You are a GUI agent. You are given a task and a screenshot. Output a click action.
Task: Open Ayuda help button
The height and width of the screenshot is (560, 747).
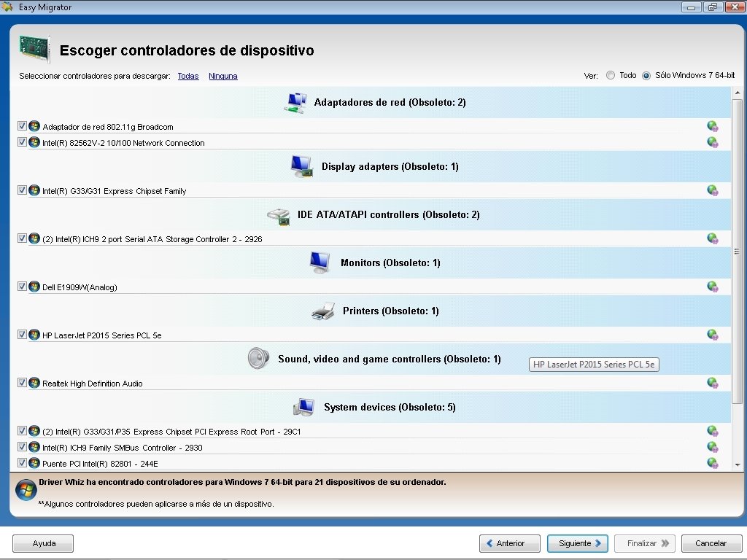pos(43,543)
